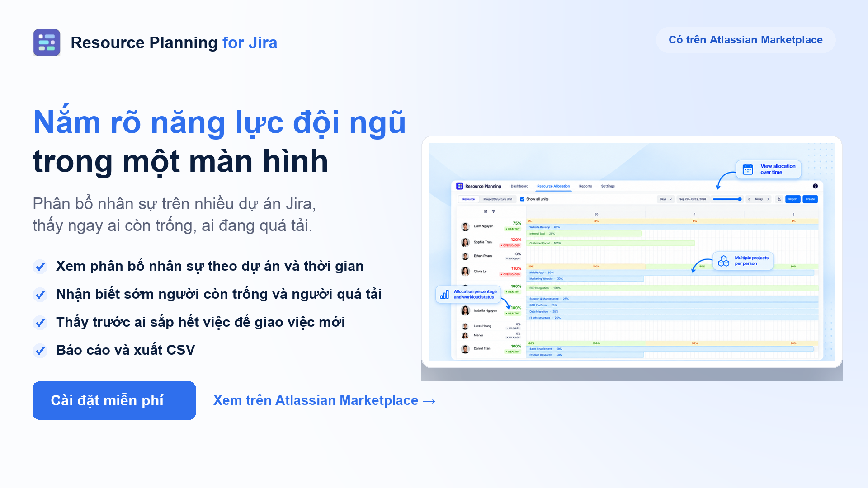Click the name Mia Vu in the resource list
This screenshot has height=488, width=868.
pos(478,335)
